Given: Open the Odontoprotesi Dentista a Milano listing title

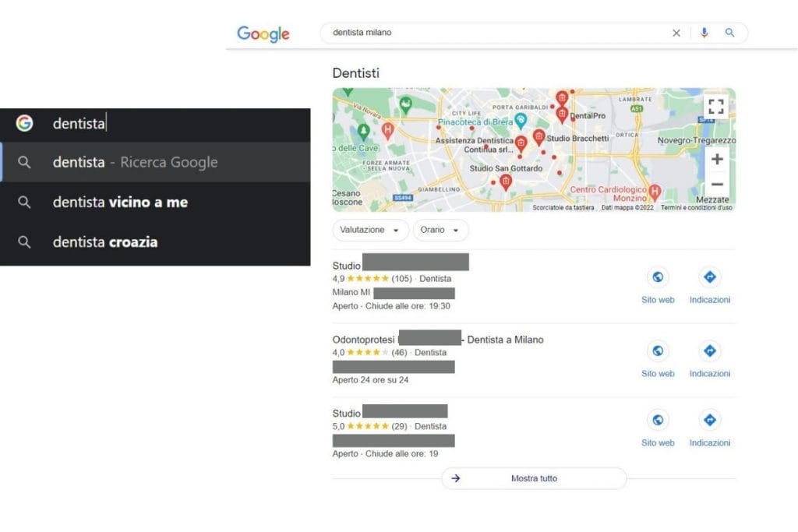Looking at the screenshot, I should click(438, 340).
